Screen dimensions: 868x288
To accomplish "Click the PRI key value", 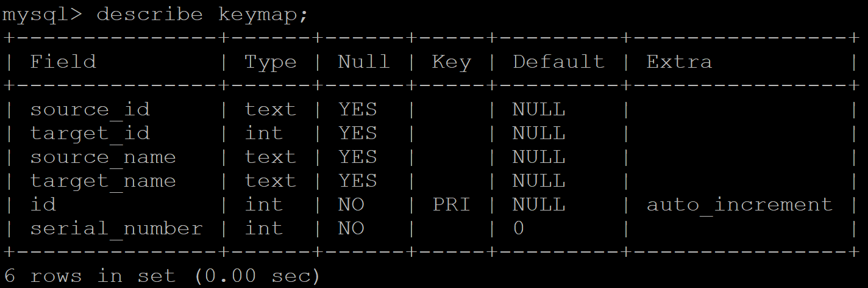I will tap(451, 204).
